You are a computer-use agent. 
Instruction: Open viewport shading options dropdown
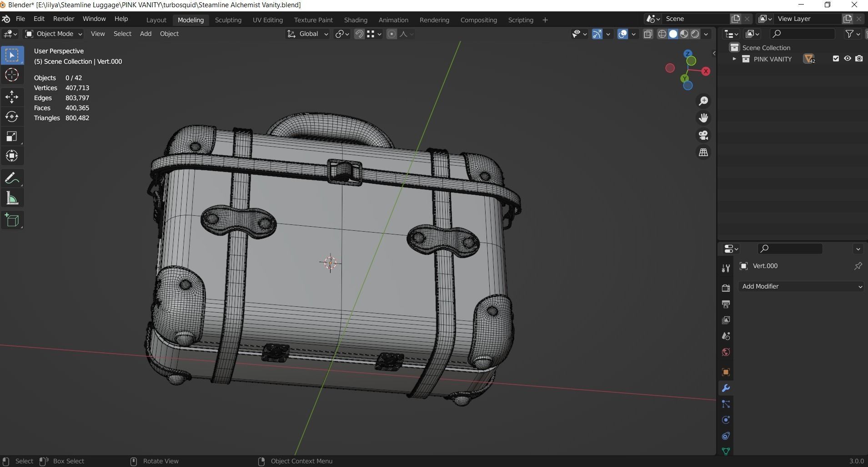click(x=706, y=34)
